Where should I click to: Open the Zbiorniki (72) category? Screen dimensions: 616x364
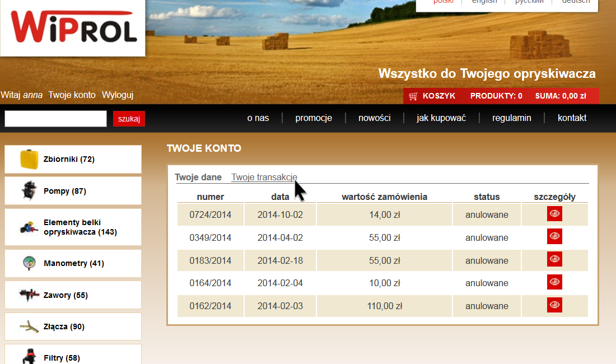pyautogui.click(x=73, y=159)
